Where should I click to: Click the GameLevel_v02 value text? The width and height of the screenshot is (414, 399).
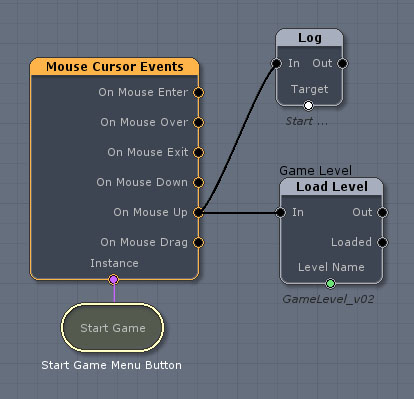pyautogui.click(x=328, y=299)
